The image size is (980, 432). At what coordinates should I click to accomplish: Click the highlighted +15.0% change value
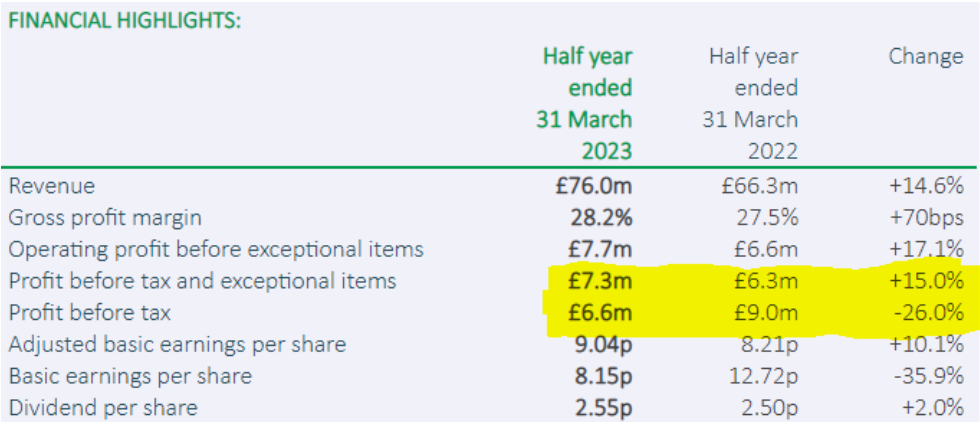[927, 281]
